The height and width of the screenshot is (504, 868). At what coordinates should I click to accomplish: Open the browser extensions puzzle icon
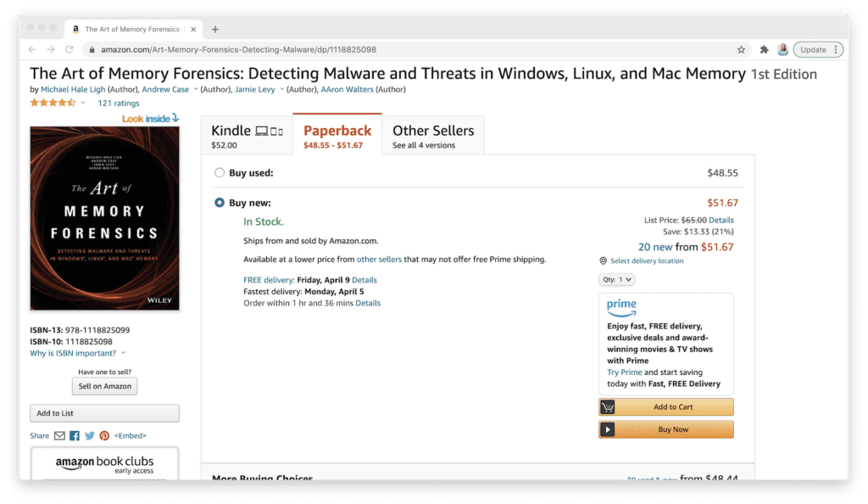click(x=764, y=50)
